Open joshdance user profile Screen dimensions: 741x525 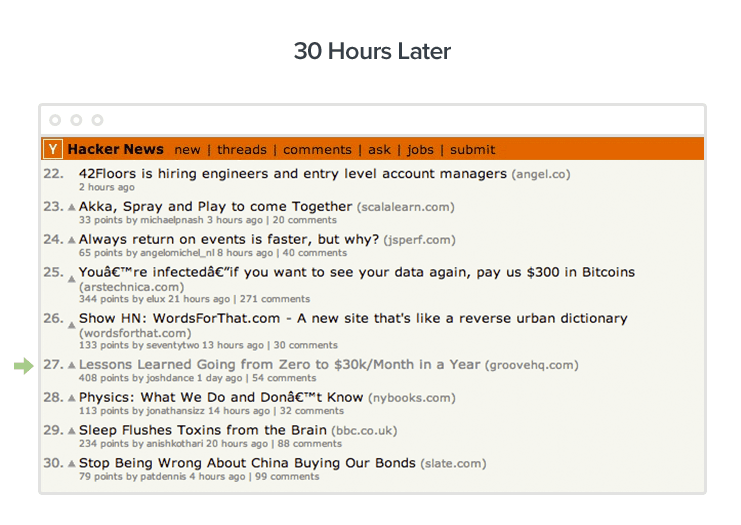tap(170, 378)
